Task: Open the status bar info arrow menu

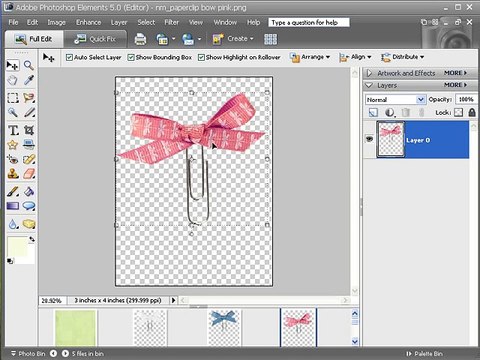Action: (x=173, y=300)
